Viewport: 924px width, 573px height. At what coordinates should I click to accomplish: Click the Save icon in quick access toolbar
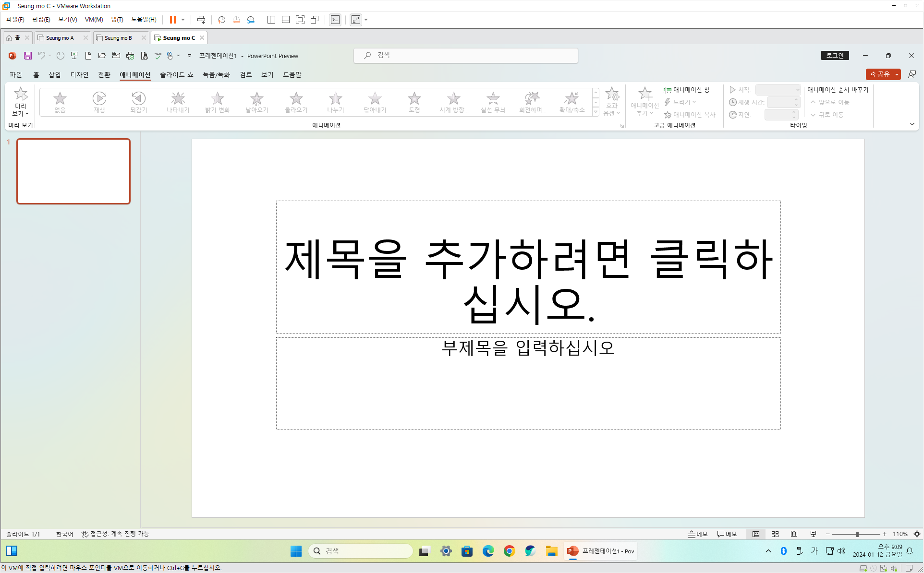click(x=28, y=56)
